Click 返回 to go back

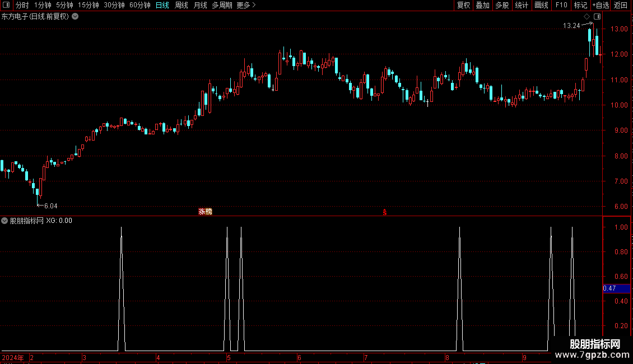[621, 5]
